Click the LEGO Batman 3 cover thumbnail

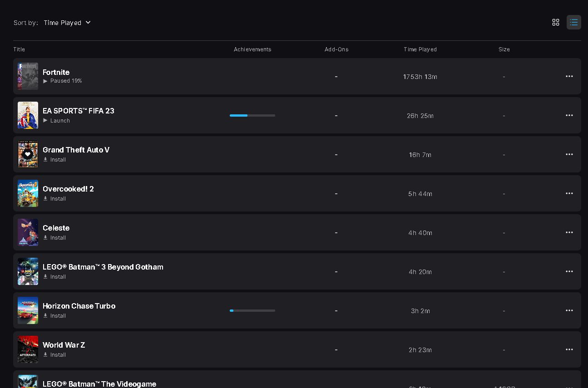(28, 271)
